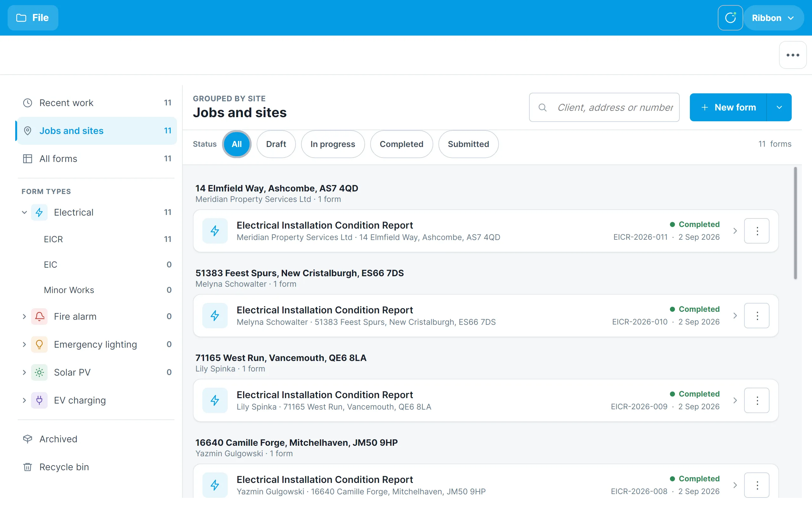Click the Archived box icon
Screen dimensions: 812x508
28,439
